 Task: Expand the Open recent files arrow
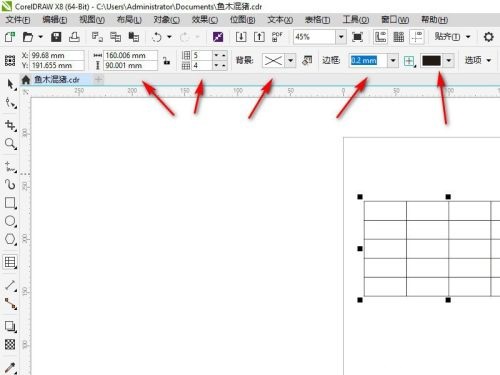[41, 37]
